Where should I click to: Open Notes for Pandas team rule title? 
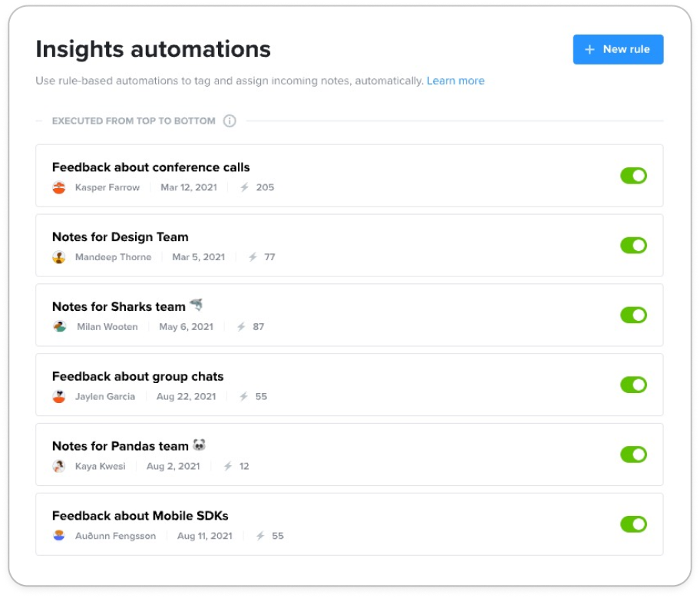point(120,446)
